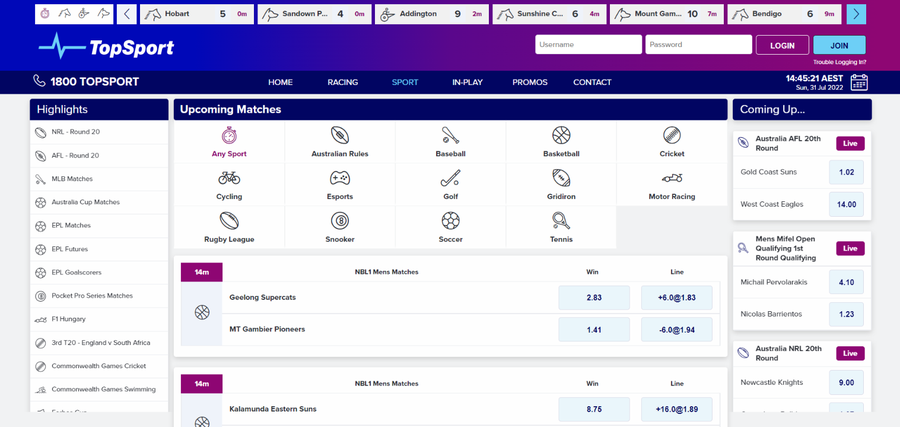The height and width of the screenshot is (427, 900).
Task: Select Any Sport filter
Action: [x=229, y=142]
